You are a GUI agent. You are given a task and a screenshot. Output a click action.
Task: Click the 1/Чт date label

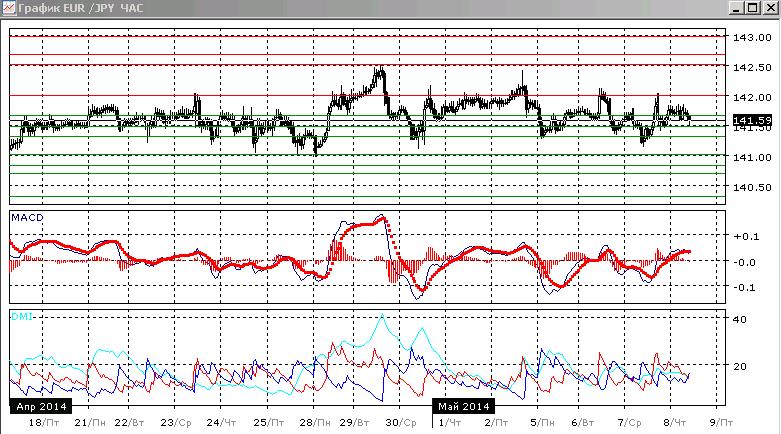450,423
